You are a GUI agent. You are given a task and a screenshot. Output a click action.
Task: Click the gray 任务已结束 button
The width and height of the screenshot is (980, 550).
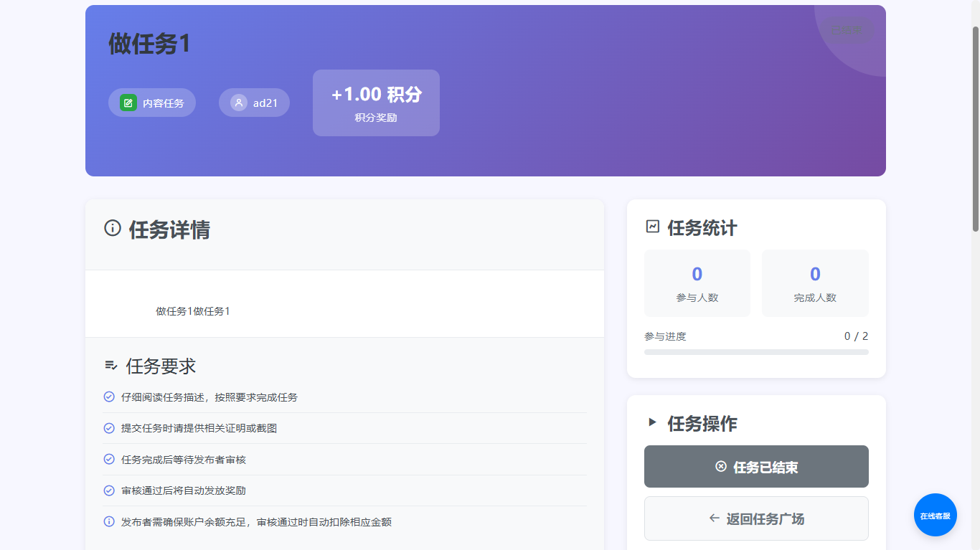pyautogui.click(x=756, y=466)
